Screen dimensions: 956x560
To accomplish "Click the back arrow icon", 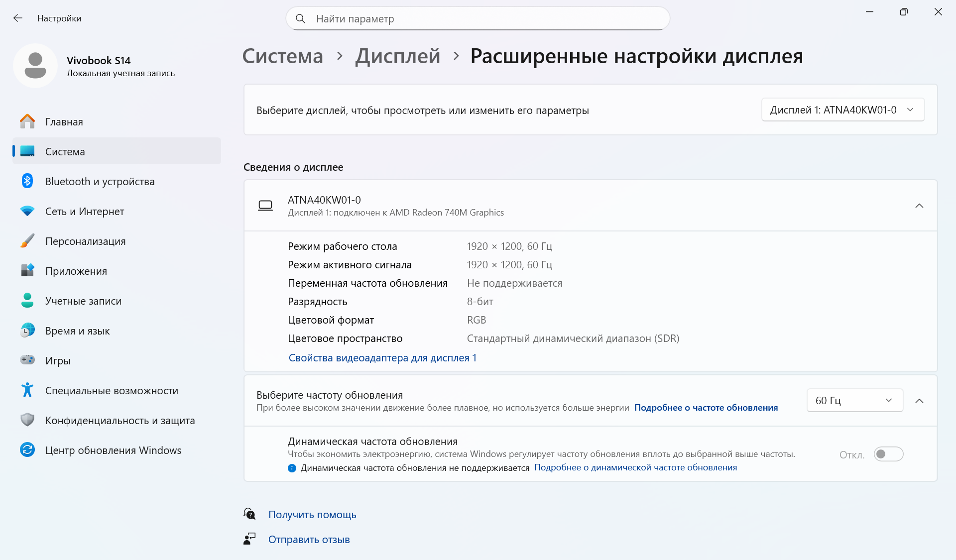I will point(18,18).
